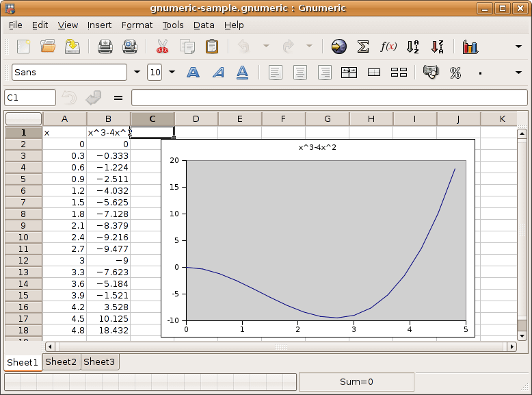The width and height of the screenshot is (532, 395).
Task: Click the Print icon
Action: pyautogui.click(x=105, y=47)
